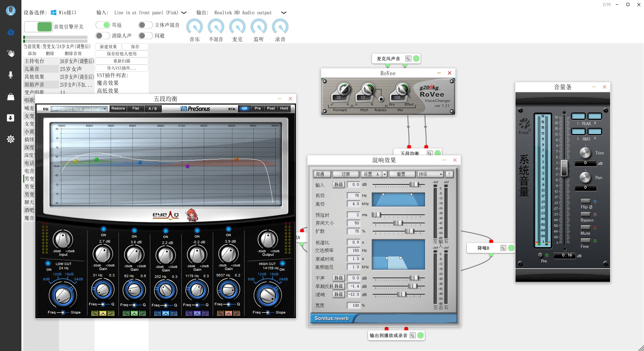Click the 衰减时间 value field

click(x=353, y=259)
